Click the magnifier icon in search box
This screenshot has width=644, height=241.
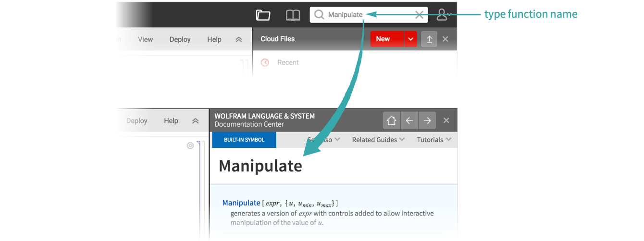coord(319,15)
